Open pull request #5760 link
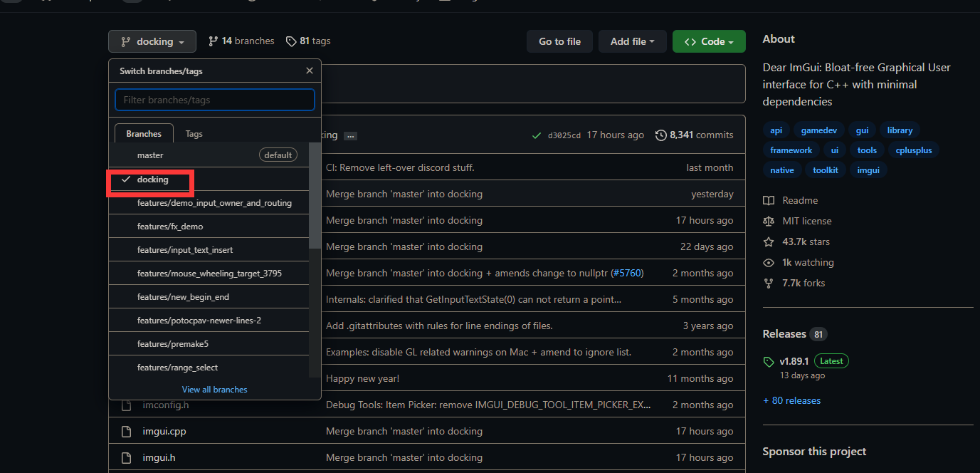980x473 pixels. point(627,273)
